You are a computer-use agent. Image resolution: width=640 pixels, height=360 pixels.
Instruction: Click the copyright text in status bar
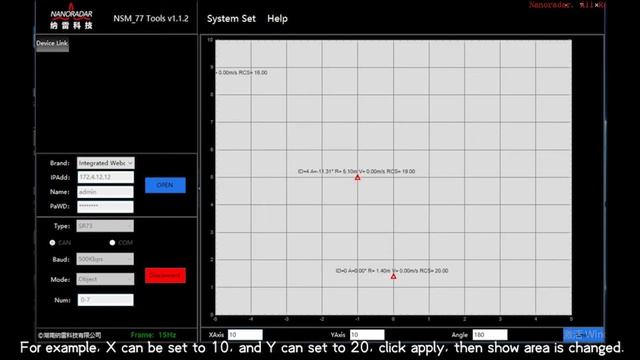pyautogui.click(x=69, y=335)
